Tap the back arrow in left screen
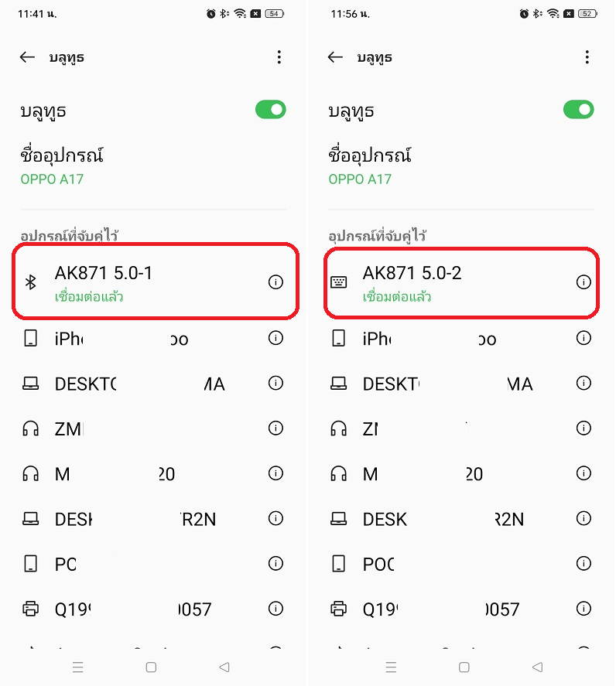The image size is (616, 686). click(27, 57)
